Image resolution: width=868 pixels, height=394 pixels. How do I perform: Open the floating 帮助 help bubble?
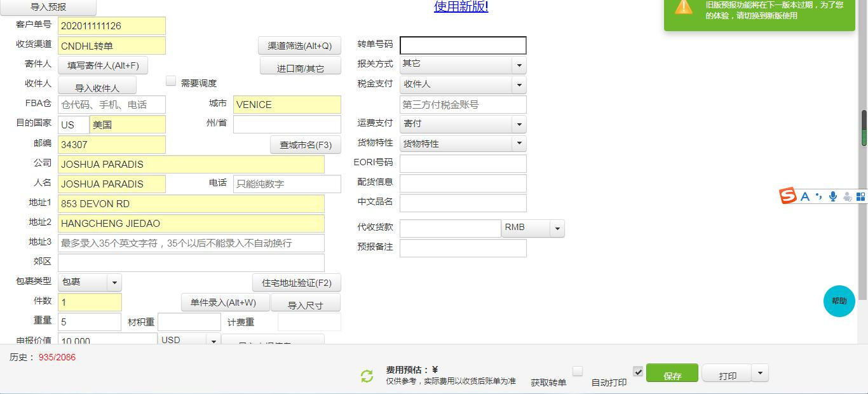839,301
